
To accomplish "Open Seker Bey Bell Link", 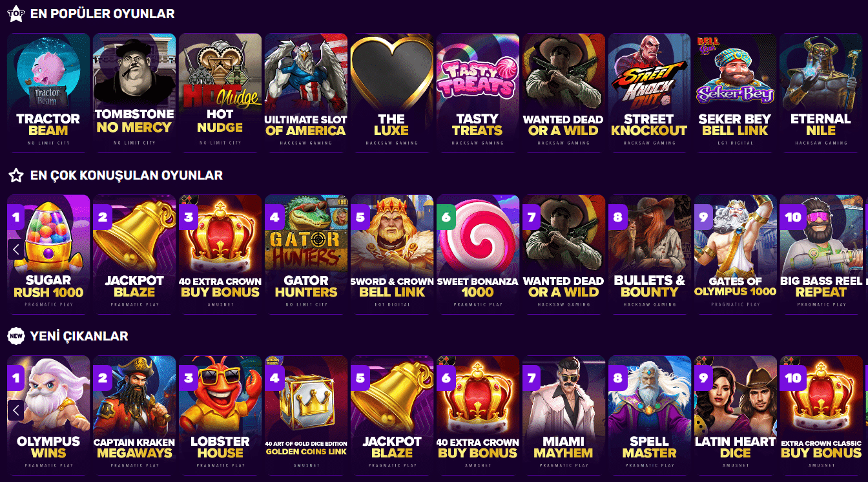I will click(736, 93).
